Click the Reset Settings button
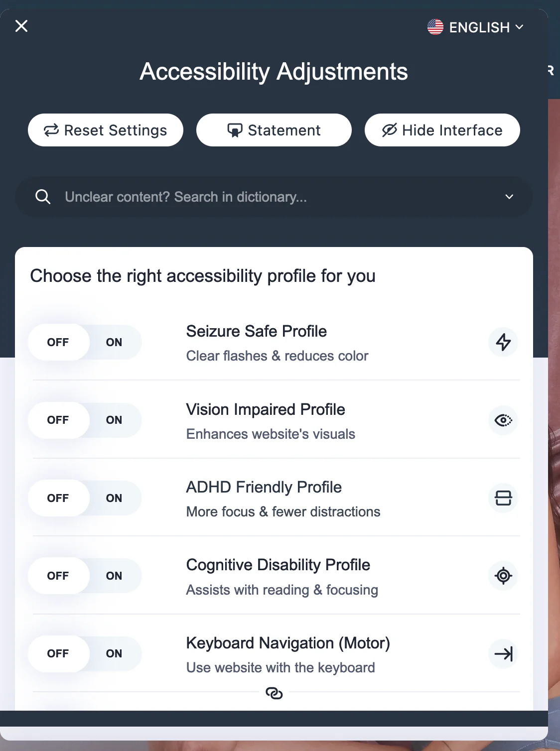560x751 pixels. (x=105, y=130)
